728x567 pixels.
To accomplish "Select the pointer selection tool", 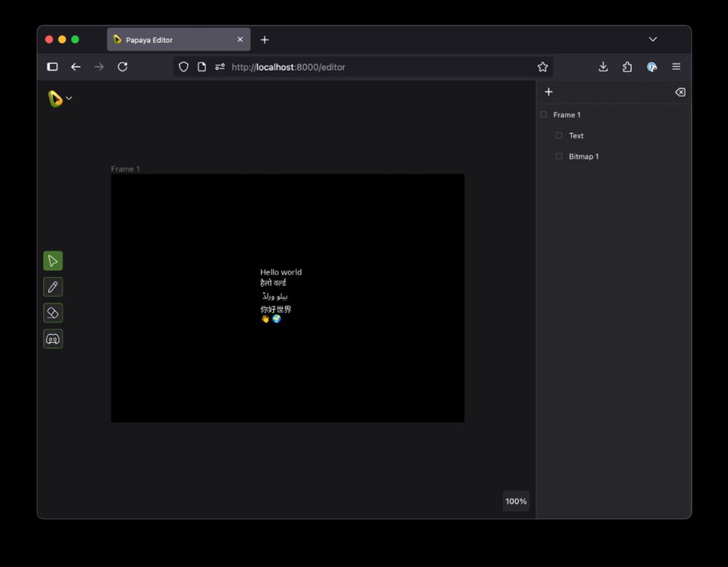I will (53, 261).
